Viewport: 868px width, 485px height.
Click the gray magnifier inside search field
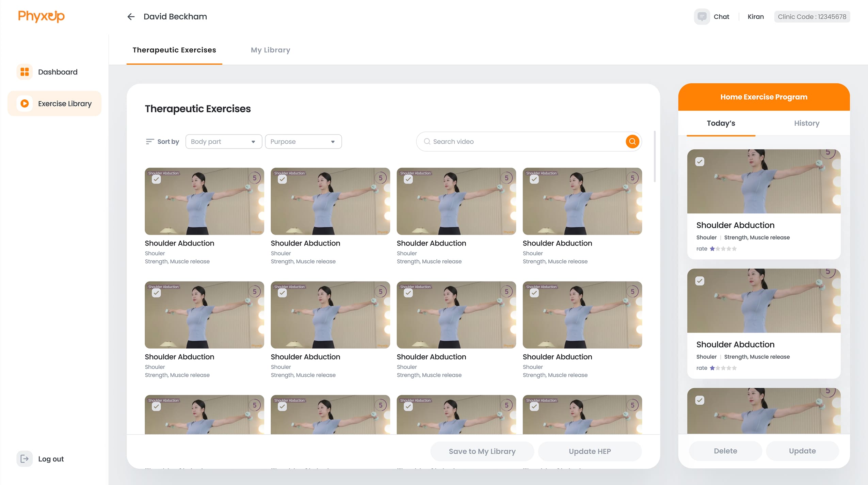coord(427,142)
